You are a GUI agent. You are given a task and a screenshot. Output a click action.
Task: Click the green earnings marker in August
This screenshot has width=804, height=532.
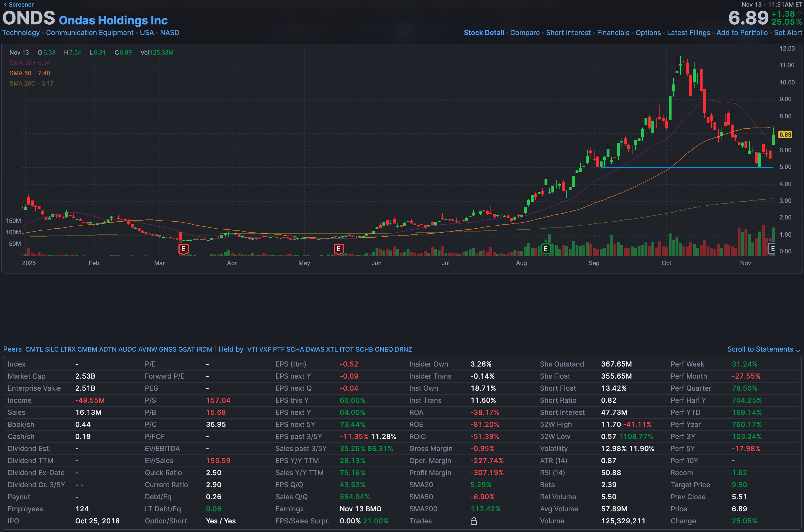pyautogui.click(x=545, y=249)
